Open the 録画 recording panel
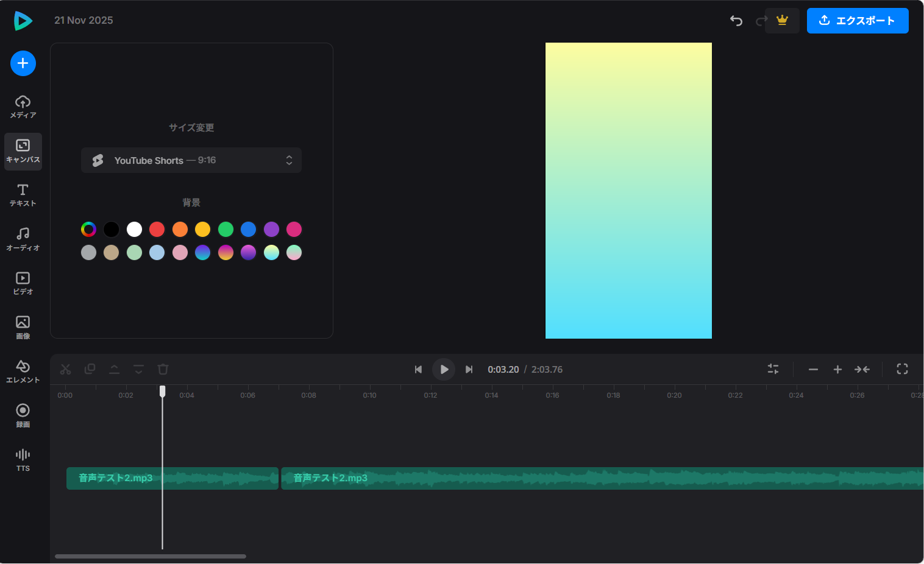The height and width of the screenshot is (564, 924). pyautogui.click(x=23, y=417)
